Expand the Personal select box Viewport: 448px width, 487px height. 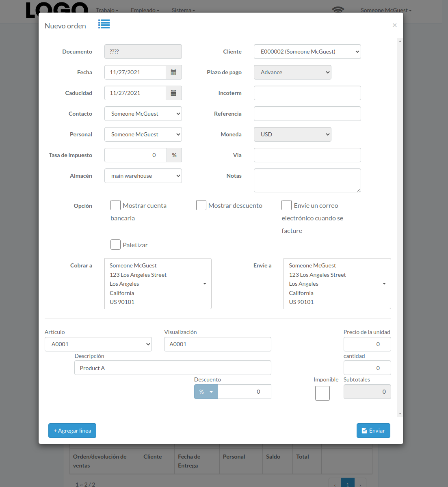pos(143,134)
